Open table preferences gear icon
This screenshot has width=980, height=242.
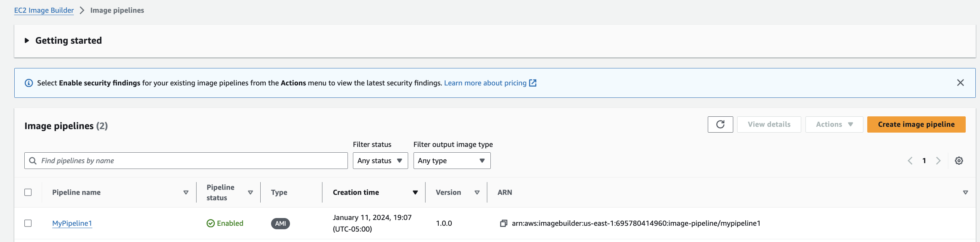point(959,161)
